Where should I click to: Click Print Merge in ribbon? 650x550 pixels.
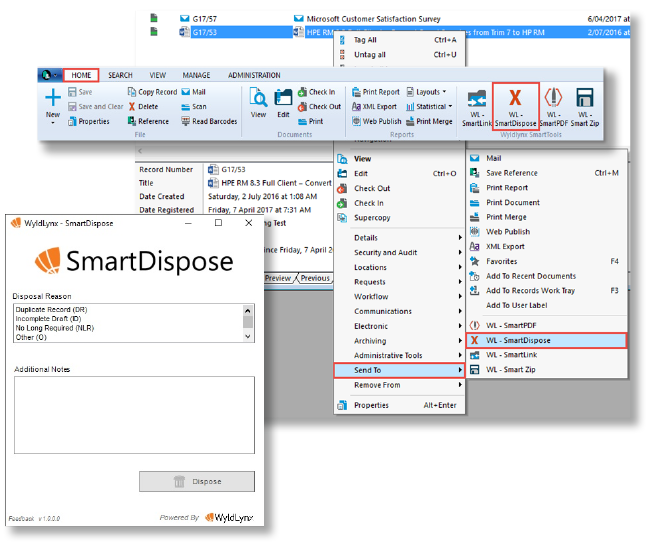point(429,121)
